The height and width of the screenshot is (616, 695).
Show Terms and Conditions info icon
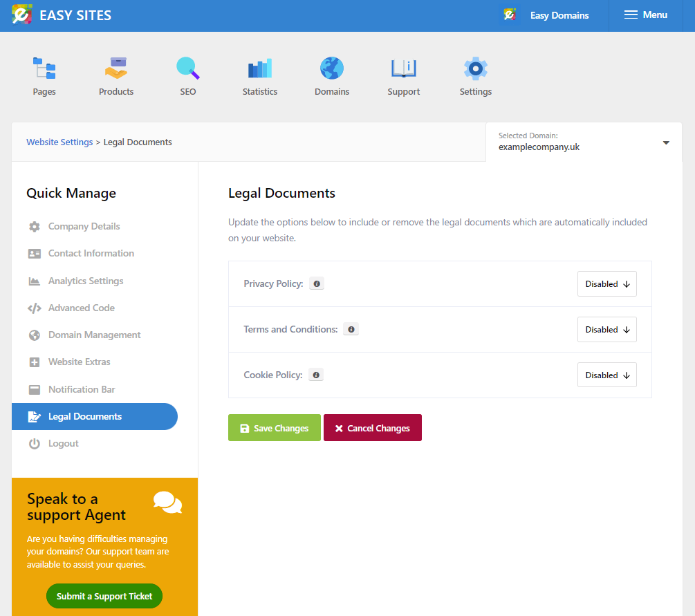click(x=351, y=329)
